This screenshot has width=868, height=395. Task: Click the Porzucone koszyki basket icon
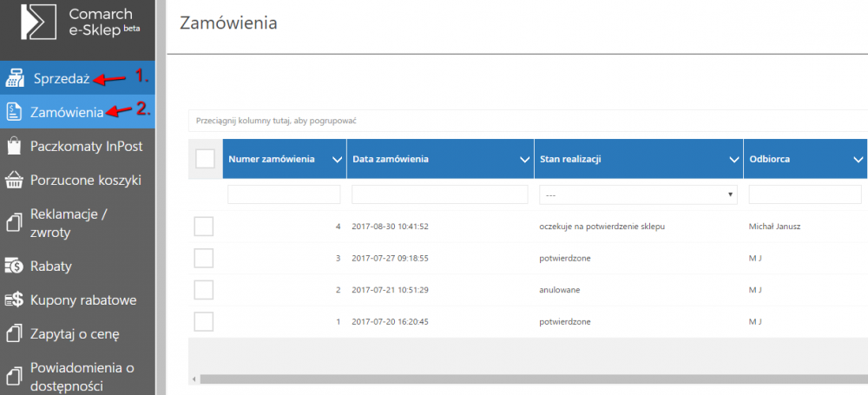(x=14, y=180)
